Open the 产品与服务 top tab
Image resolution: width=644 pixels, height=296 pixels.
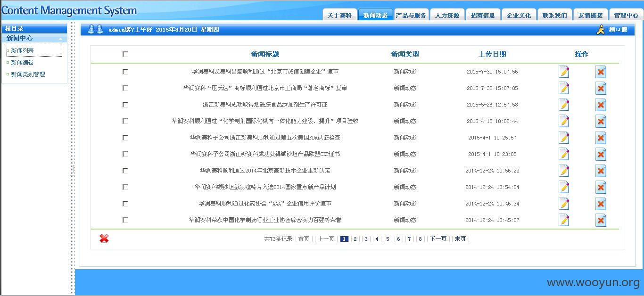pyautogui.click(x=411, y=15)
